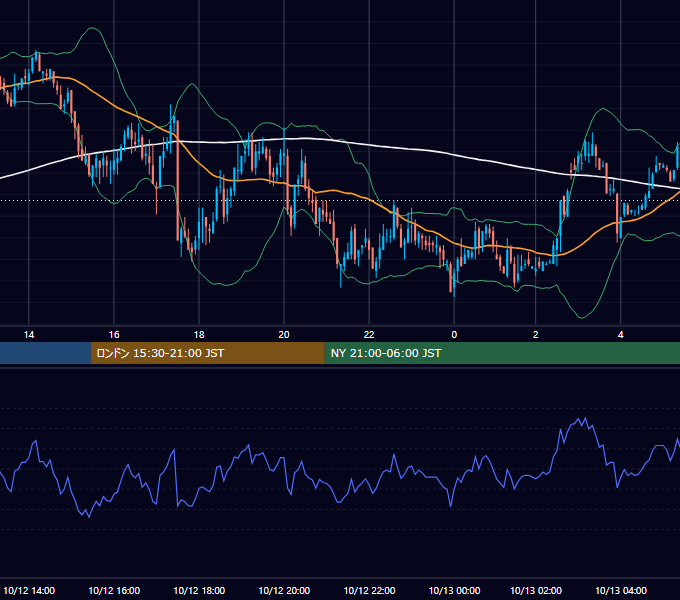Click the 10/12 14:00 date label
680x600 pixels.
[x=29, y=590]
